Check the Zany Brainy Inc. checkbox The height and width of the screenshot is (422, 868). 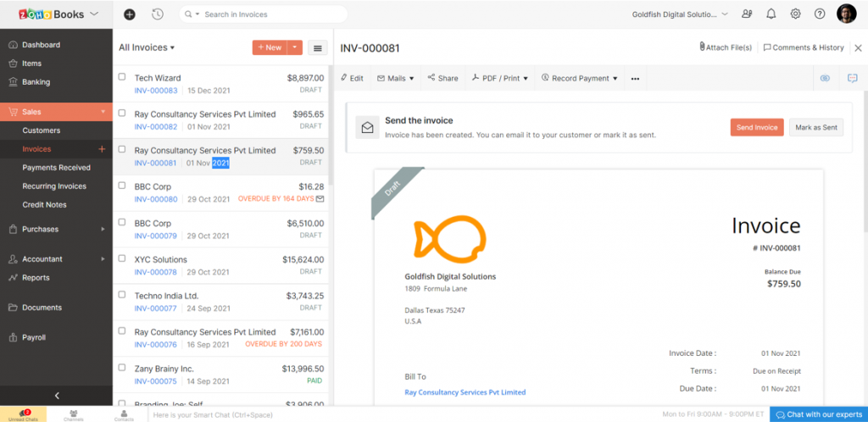pyautogui.click(x=122, y=367)
